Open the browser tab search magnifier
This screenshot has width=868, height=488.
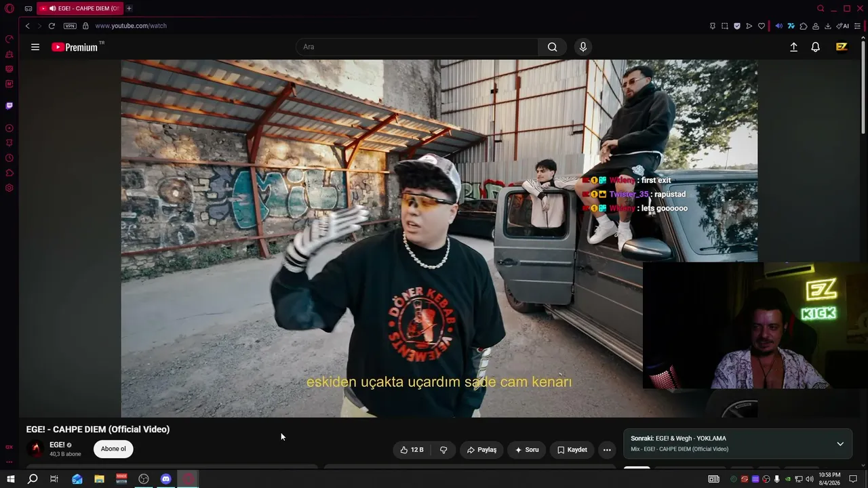pos(821,8)
